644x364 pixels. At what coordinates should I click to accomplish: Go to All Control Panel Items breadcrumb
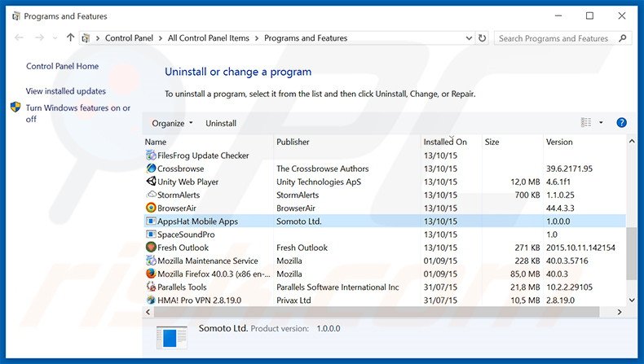coord(209,38)
